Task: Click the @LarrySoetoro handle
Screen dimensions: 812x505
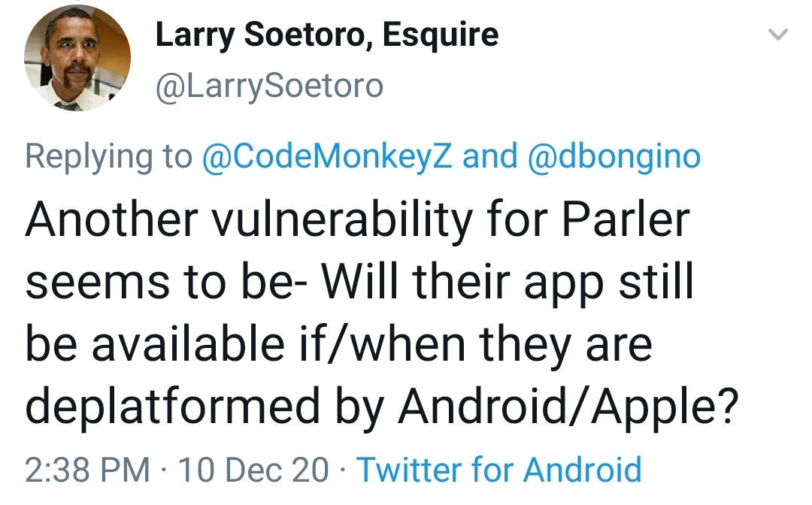Action: 268,84
